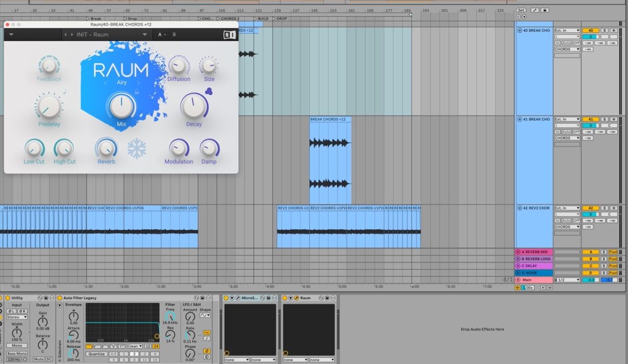628x364 pixels.
Task: Open the INIT - Raum preset dropdown
Action: pyautogui.click(x=145, y=35)
